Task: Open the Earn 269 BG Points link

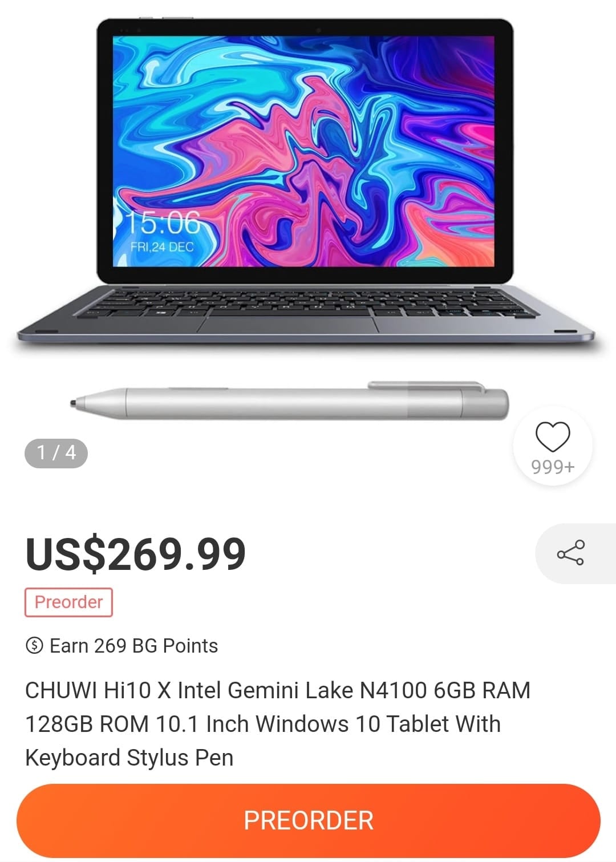Action: [x=122, y=645]
